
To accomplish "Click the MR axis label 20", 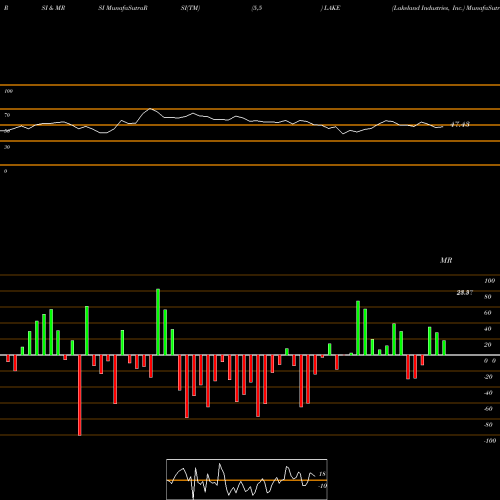I will point(488,345).
